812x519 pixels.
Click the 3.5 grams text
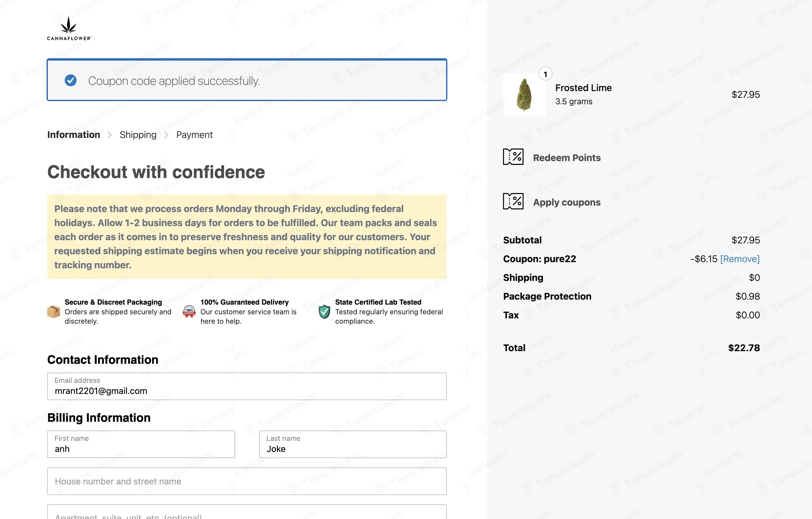point(574,101)
